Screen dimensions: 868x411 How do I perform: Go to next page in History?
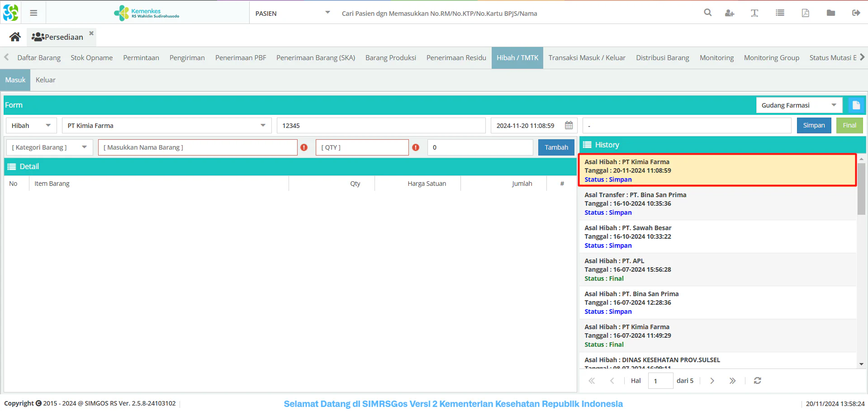click(712, 381)
